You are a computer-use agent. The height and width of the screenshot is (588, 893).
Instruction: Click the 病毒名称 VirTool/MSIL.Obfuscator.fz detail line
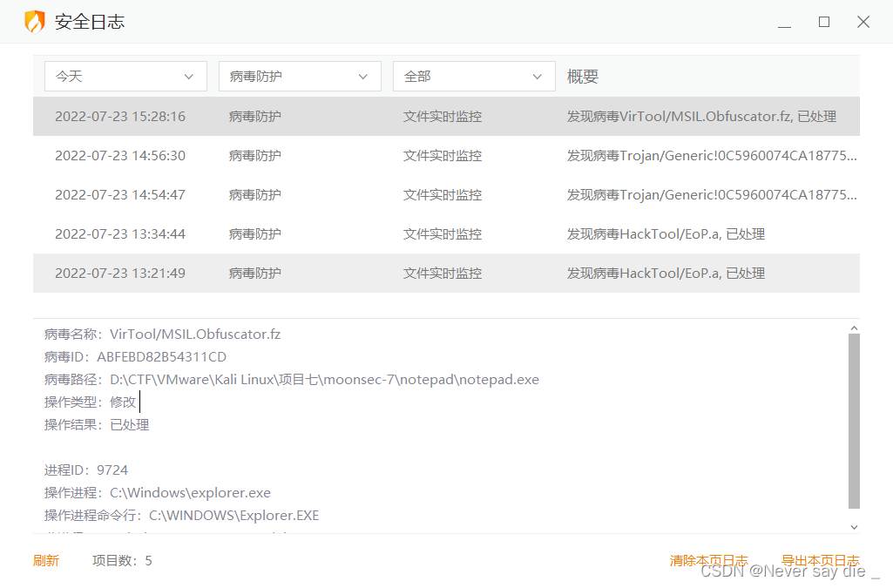(162, 335)
